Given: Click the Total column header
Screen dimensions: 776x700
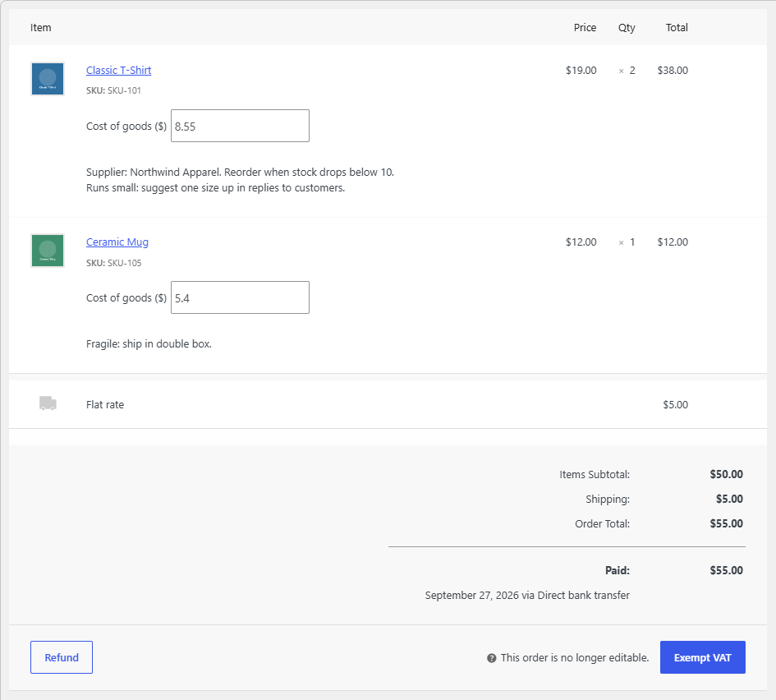Looking at the screenshot, I should pyautogui.click(x=677, y=28).
